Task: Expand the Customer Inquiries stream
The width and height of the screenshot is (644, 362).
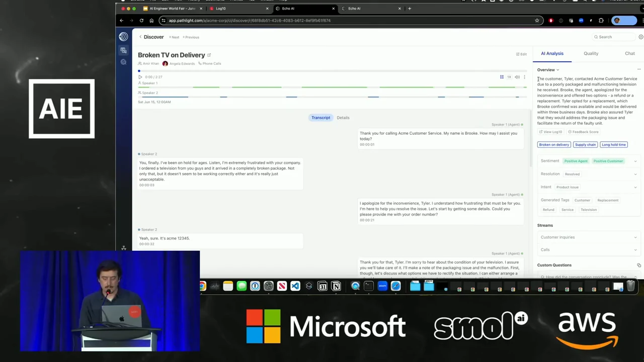Action: click(x=589, y=237)
